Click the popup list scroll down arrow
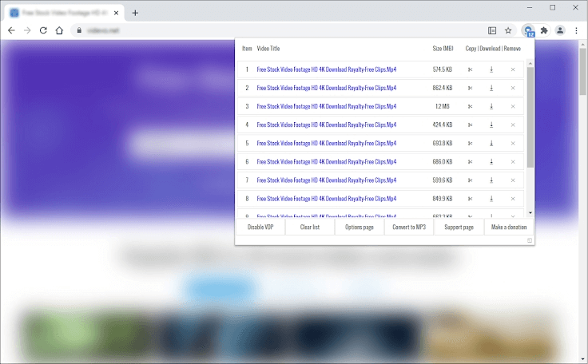588x364 pixels. click(x=530, y=213)
